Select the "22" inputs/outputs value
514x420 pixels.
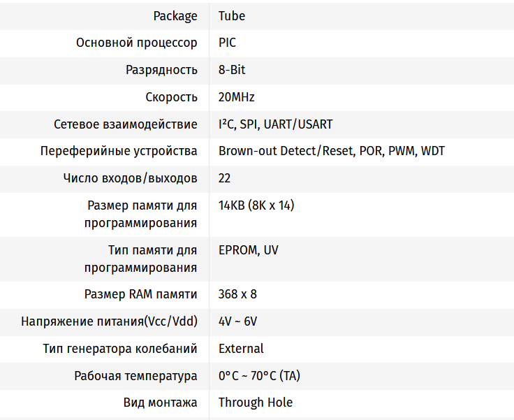pyautogui.click(x=224, y=178)
